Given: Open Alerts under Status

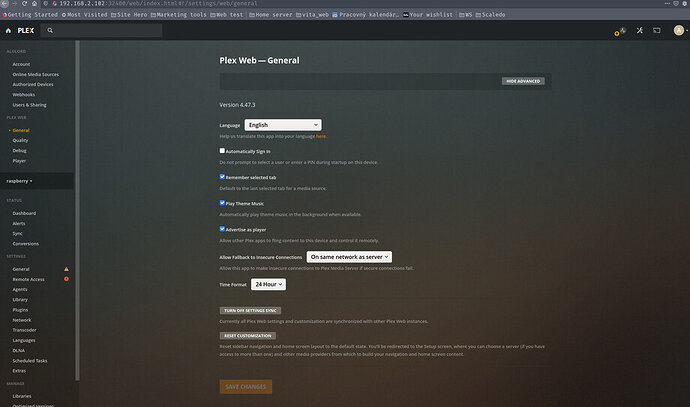Looking at the screenshot, I should pos(19,224).
